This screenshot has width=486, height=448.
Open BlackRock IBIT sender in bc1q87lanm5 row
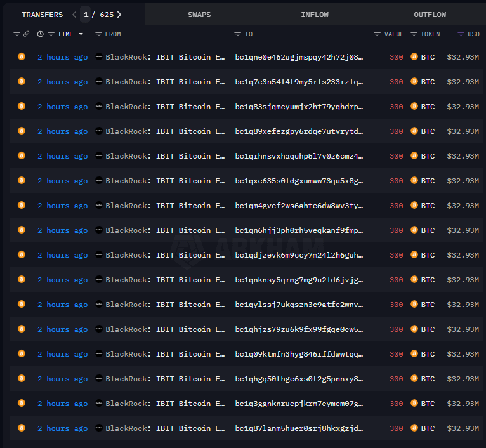click(x=165, y=428)
